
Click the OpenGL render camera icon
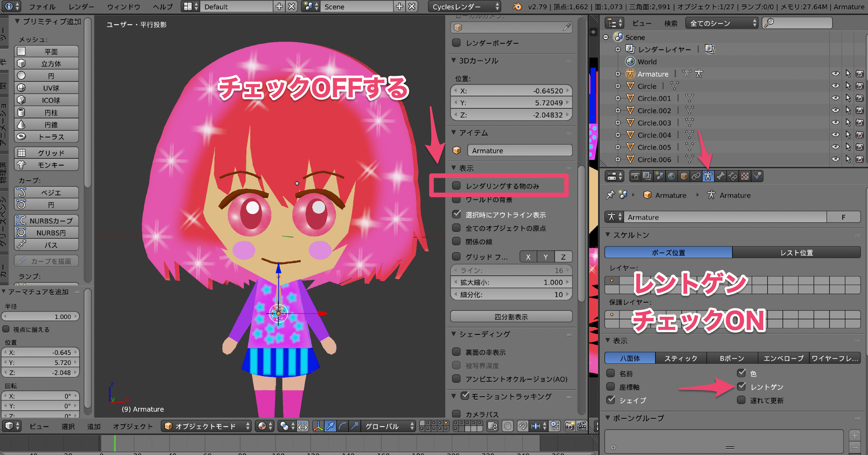point(569,426)
